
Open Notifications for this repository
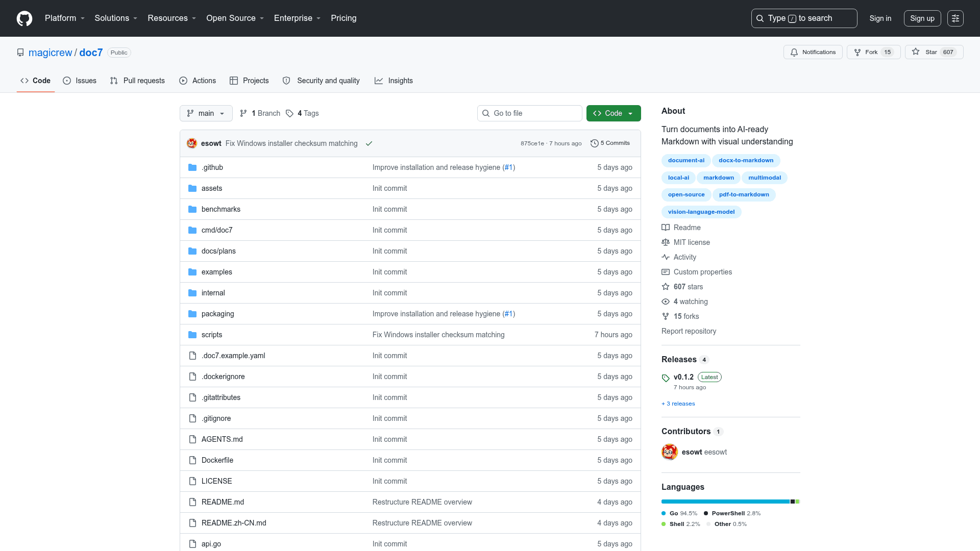click(x=813, y=52)
